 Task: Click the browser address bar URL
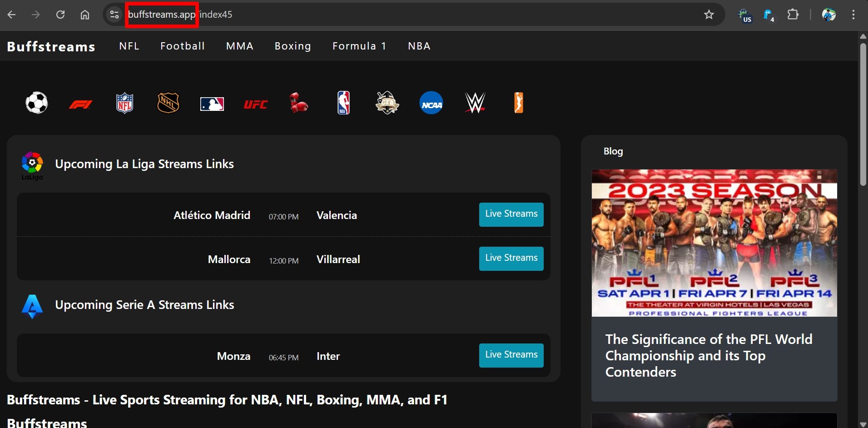180,15
